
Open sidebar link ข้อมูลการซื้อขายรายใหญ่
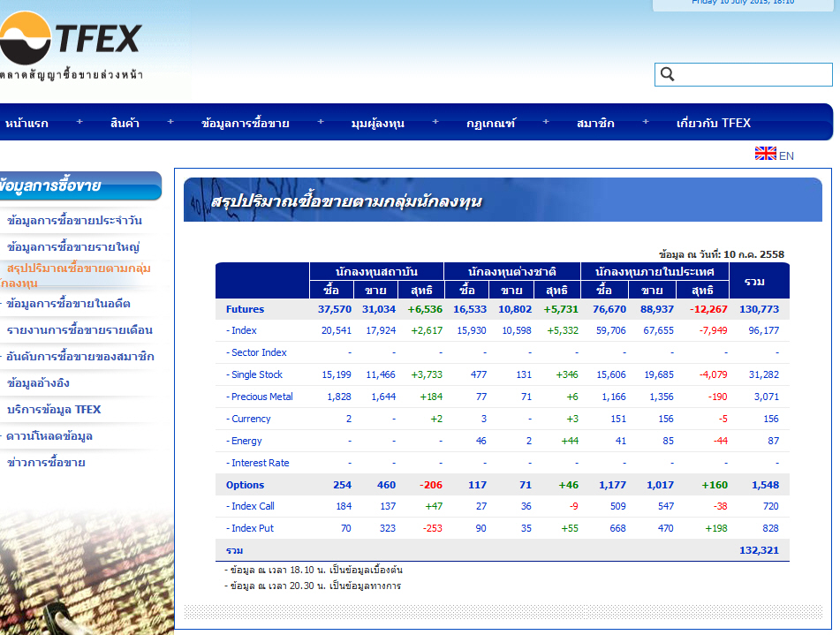[73, 247]
